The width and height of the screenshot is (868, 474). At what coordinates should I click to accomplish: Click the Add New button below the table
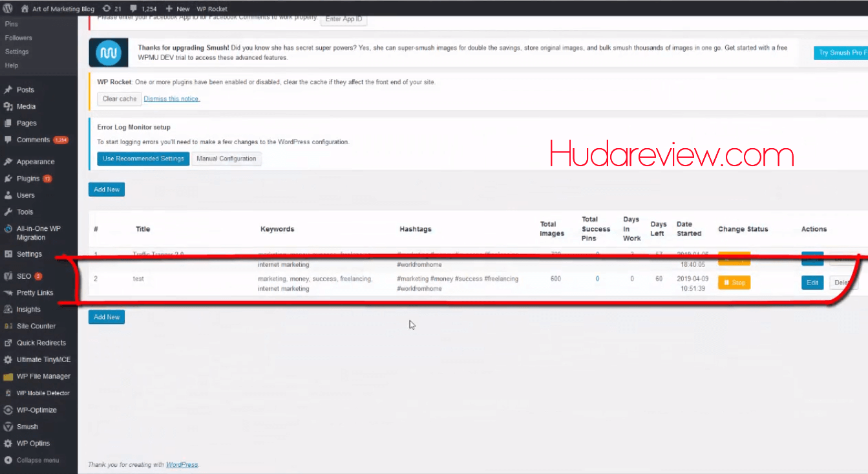coord(107,318)
